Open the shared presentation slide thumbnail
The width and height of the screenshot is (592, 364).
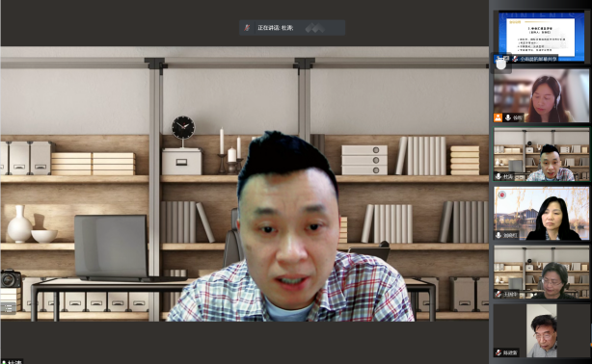tap(542, 37)
